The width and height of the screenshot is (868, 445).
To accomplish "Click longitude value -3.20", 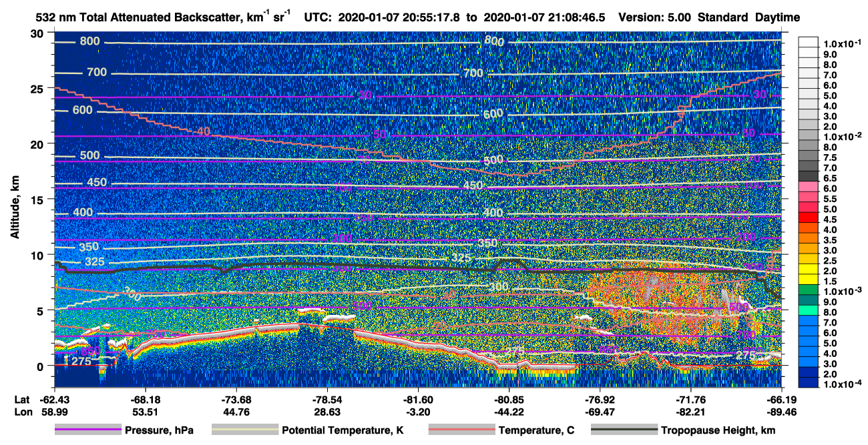I will (418, 412).
